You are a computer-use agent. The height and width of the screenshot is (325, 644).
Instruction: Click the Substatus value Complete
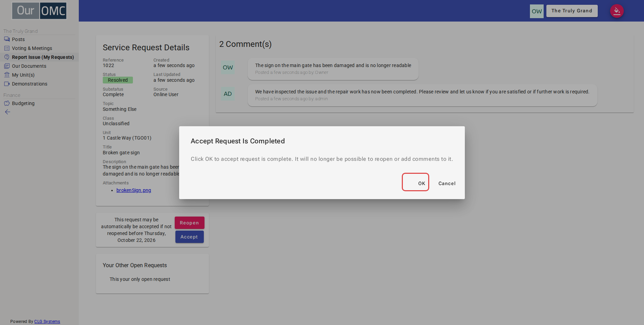113,94
